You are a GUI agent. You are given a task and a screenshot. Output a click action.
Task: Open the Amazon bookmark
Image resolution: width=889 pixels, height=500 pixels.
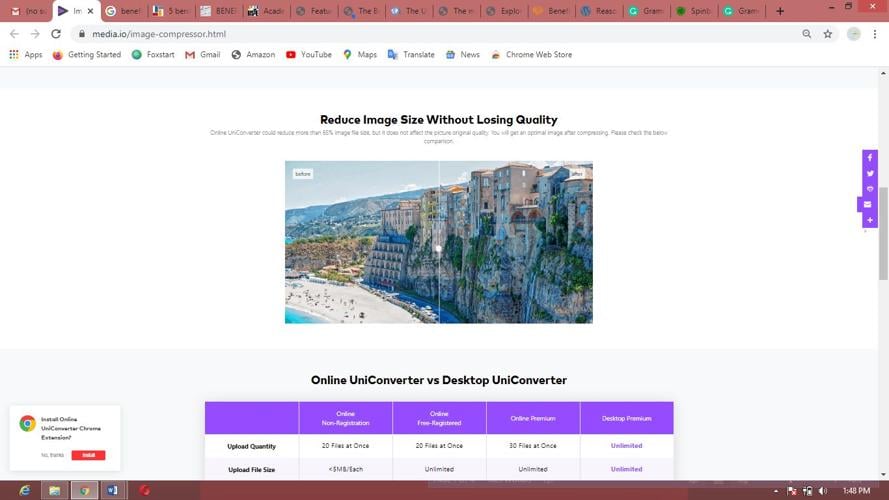253,54
